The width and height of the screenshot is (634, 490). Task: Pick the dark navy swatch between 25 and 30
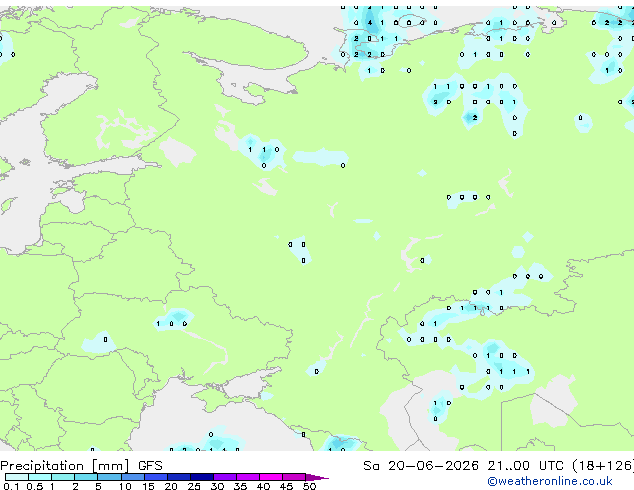[202, 477]
